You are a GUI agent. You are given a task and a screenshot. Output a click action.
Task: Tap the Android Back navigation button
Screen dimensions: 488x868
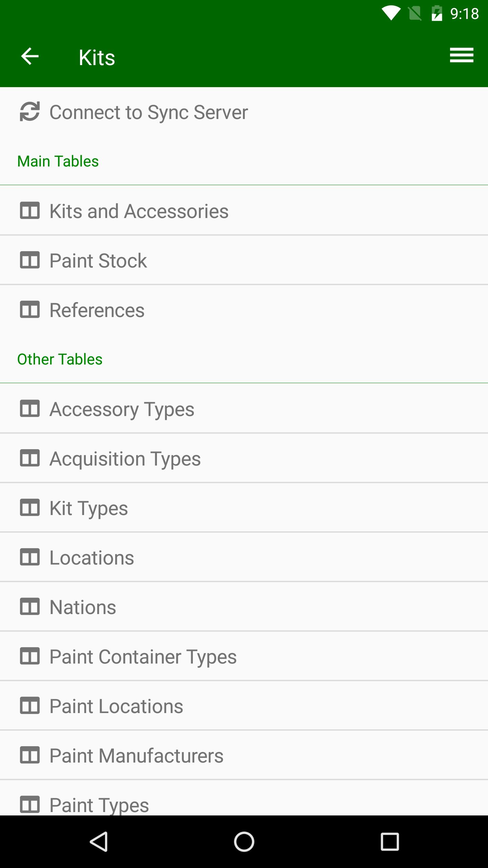click(99, 842)
